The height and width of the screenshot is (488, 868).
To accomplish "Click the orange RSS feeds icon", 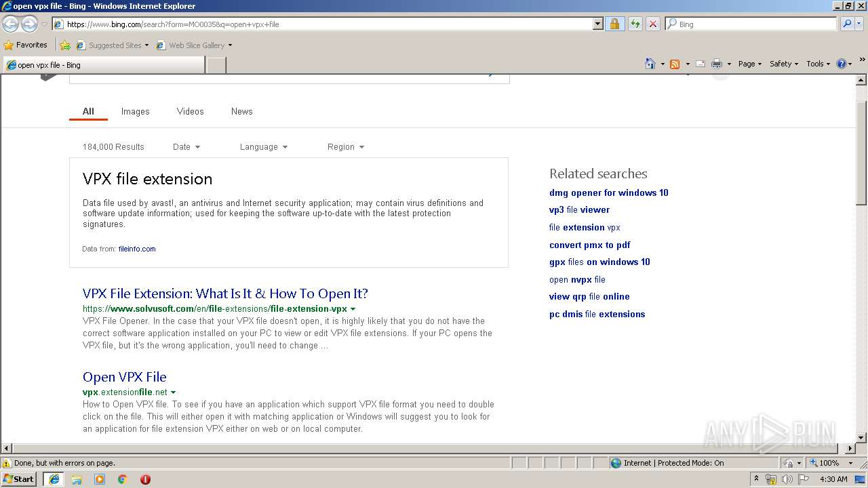I will coord(675,64).
